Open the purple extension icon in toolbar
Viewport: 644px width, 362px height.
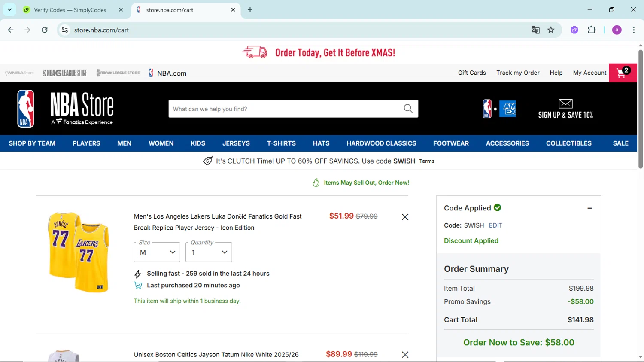574,30
